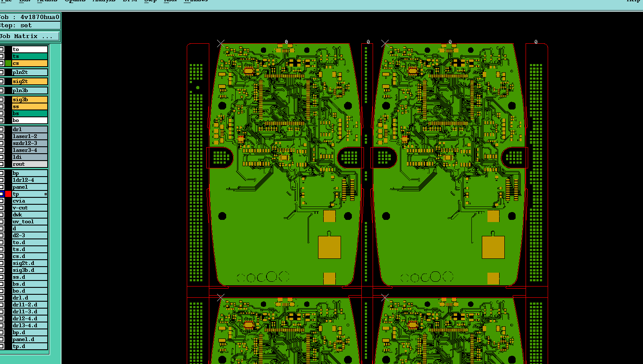Select the 'pln3b' layer name
643x364 pixels.
[29, 90]
